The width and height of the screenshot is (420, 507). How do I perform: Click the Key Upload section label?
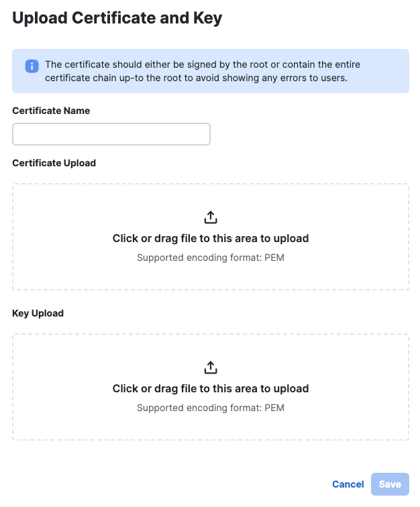(38, 313)
